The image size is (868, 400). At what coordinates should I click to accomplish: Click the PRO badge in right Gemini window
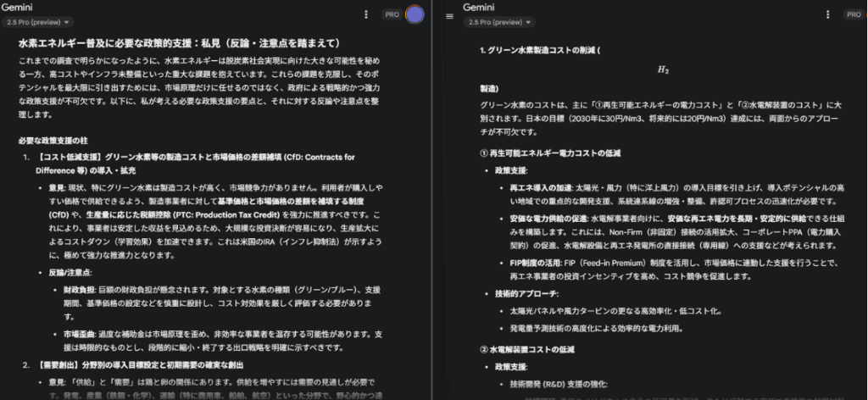point(853,15)
